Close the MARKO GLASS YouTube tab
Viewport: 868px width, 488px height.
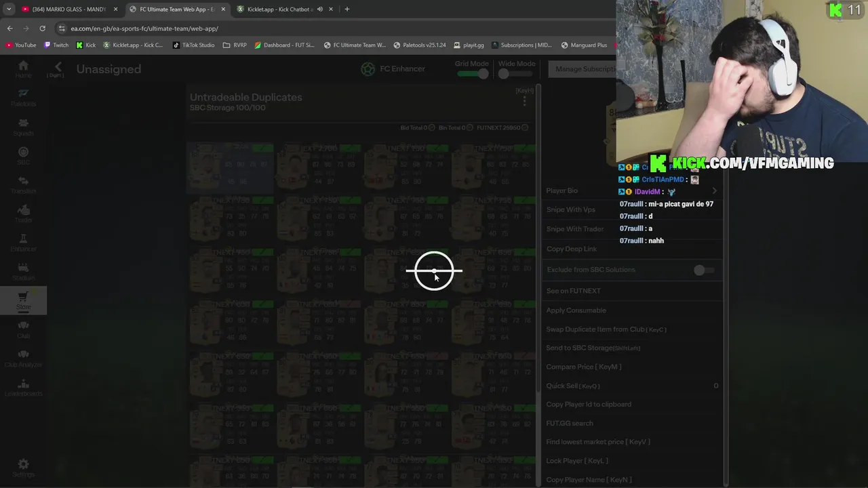point(115,9)
